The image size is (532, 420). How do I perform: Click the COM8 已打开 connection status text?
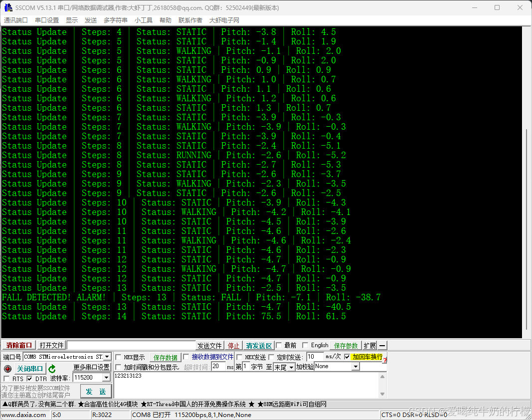click(x=191, y=415)
